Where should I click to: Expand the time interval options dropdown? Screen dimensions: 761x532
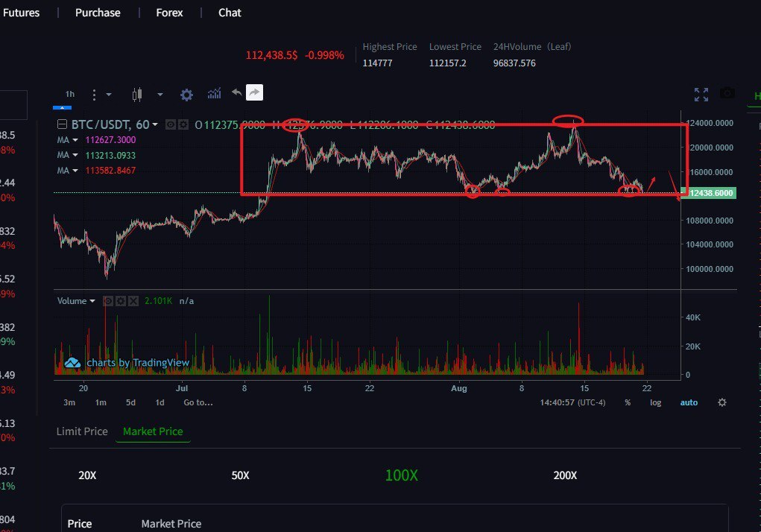[x=101, y=95]
